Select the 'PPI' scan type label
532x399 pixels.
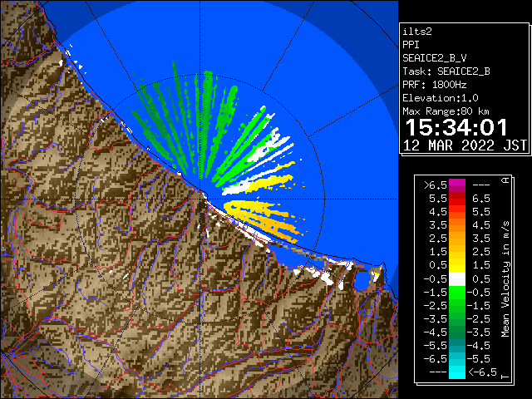point(411,45)
